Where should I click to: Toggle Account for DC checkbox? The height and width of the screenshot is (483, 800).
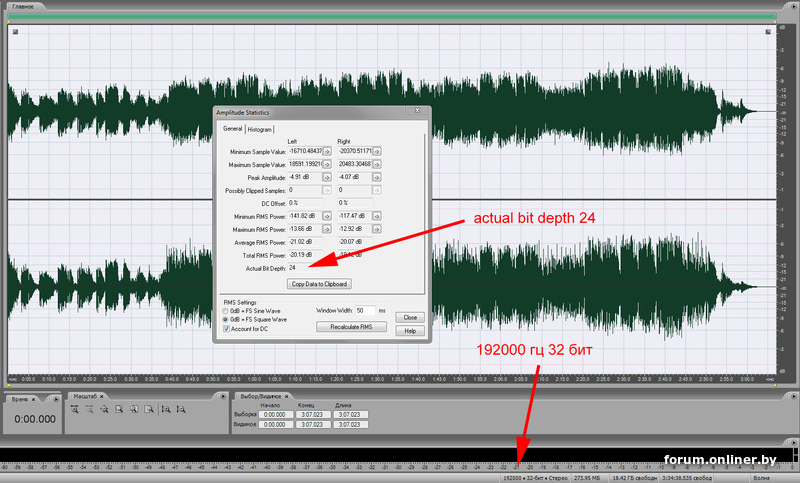227,329
